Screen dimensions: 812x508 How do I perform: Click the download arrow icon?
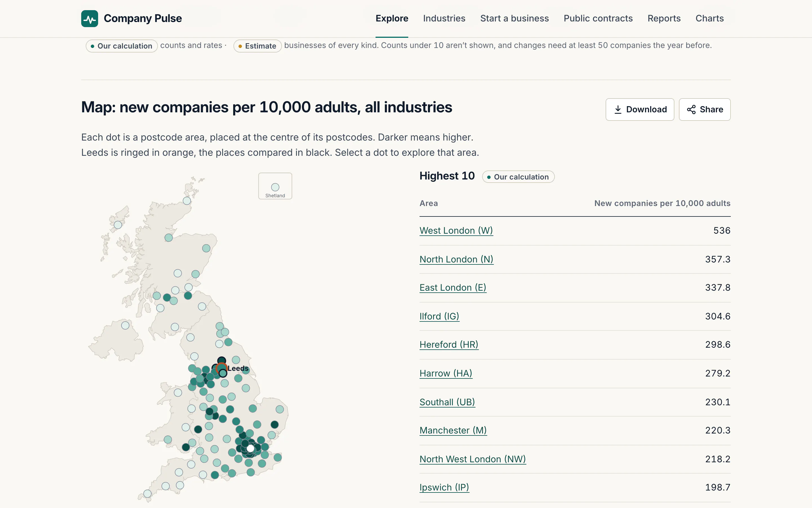(x=618, y=110)
